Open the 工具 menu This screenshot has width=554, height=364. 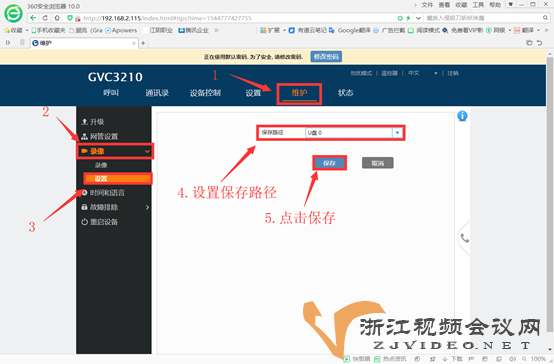478,5
